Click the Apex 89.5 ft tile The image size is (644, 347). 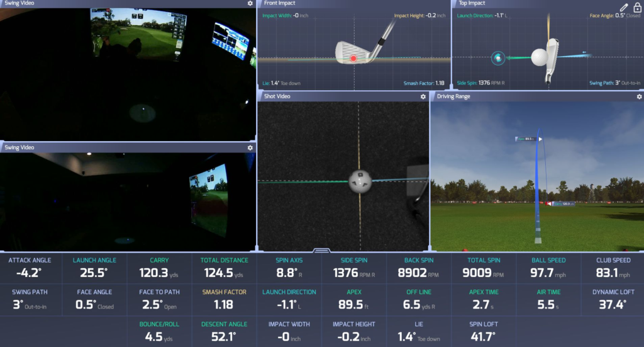[353, 300]
